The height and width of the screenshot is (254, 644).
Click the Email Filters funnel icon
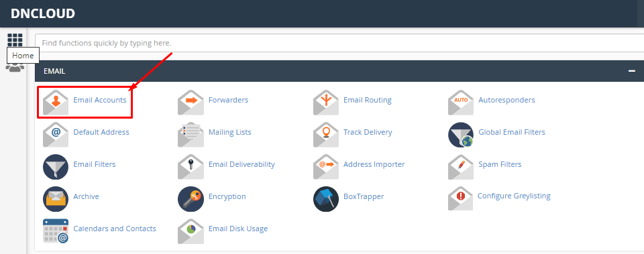(x=56, y=167)
